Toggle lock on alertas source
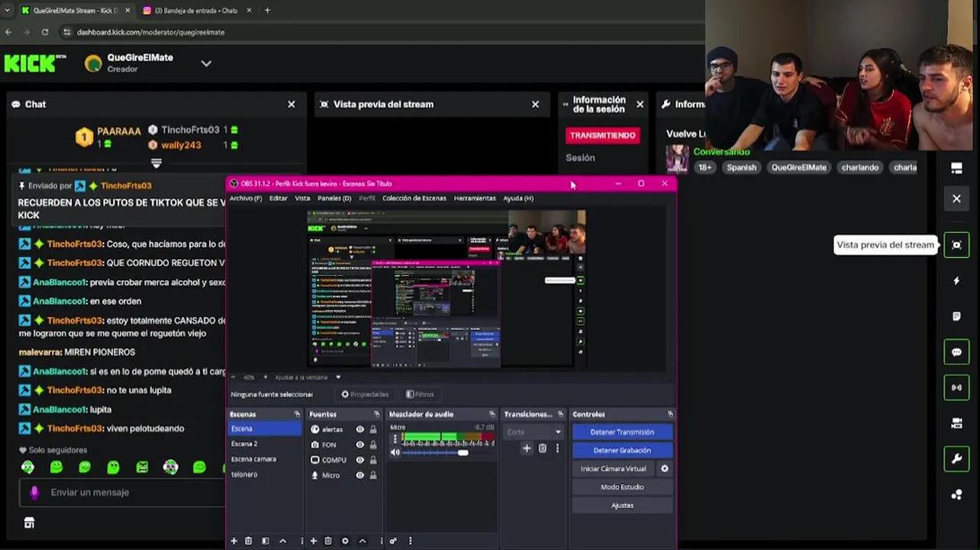Screen dimensions: 980x550 [x=373, y=429]
